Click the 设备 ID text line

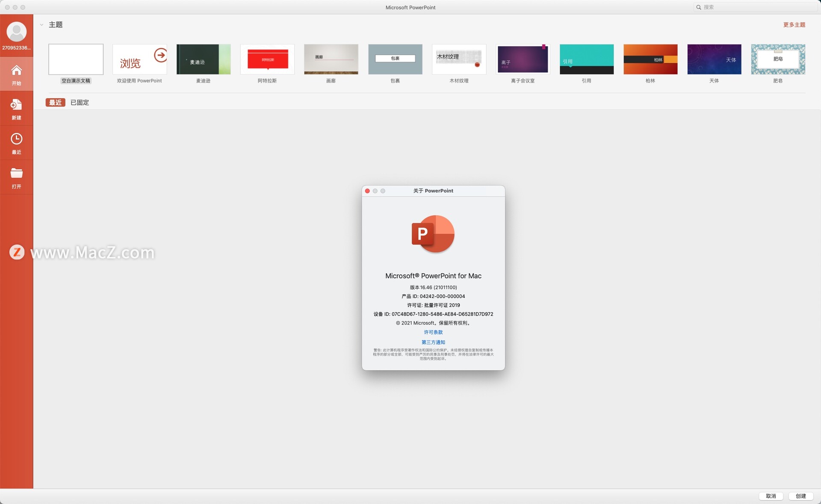(x=433, y=314)
